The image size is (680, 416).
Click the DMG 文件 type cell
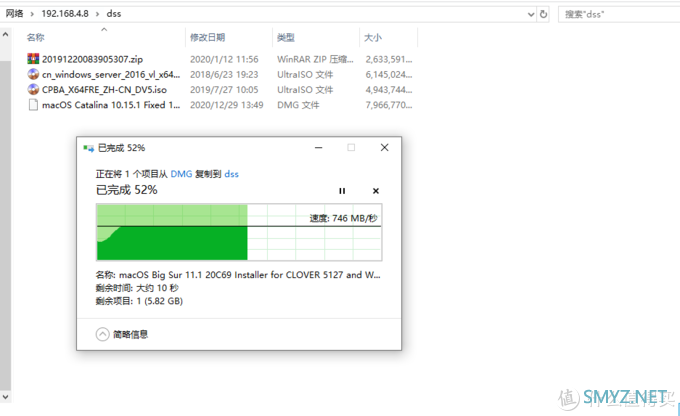tap(298, 105)
